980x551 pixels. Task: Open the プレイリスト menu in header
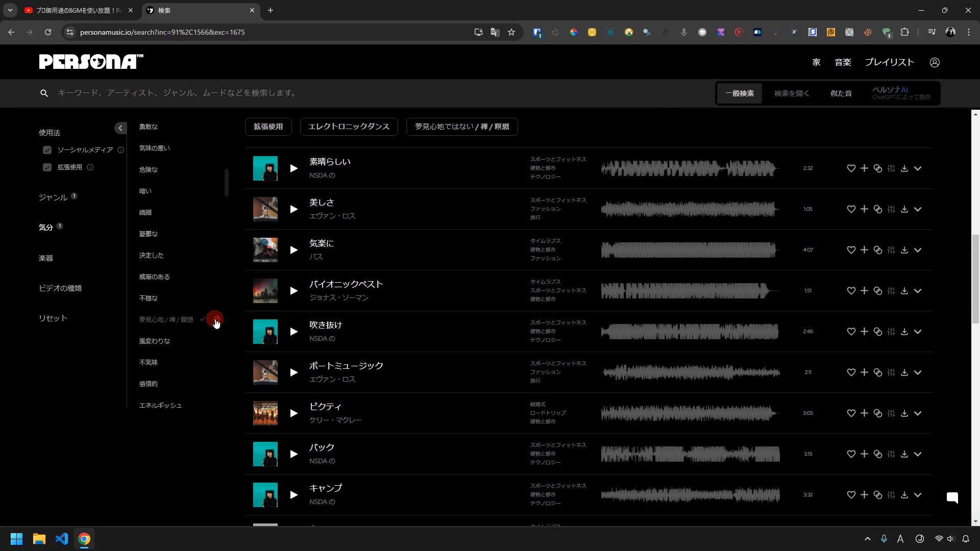coord(889,62)
